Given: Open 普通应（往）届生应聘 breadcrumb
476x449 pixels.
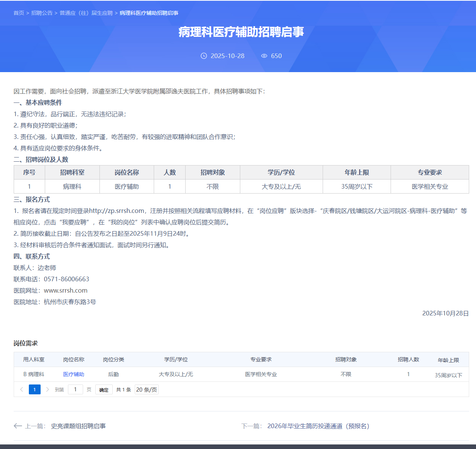Looking at the screenshot, I should 86,13.
